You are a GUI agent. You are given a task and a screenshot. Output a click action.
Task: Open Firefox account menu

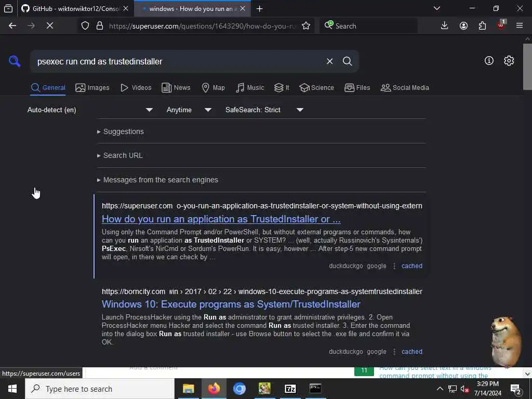463,26
